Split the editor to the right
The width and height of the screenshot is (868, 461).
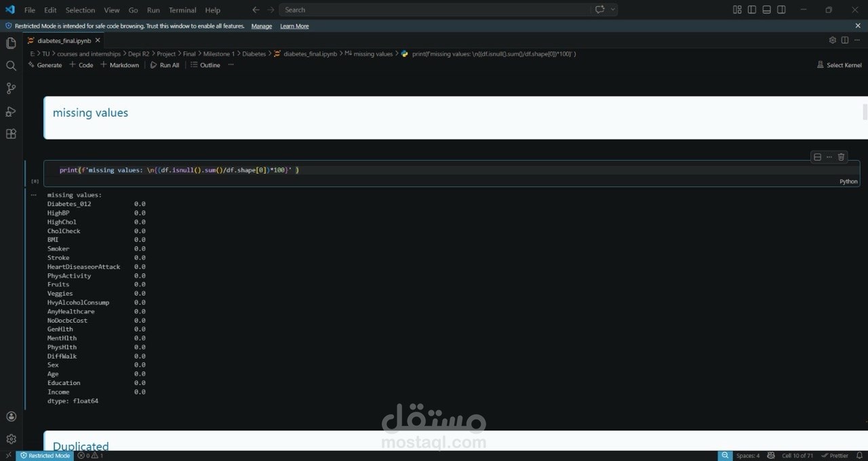[x=845, y=41]
